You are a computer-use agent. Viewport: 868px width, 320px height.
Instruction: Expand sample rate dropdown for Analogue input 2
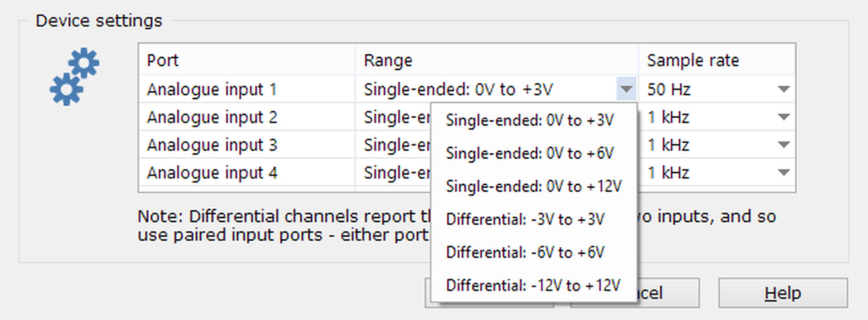coord(784,118)
